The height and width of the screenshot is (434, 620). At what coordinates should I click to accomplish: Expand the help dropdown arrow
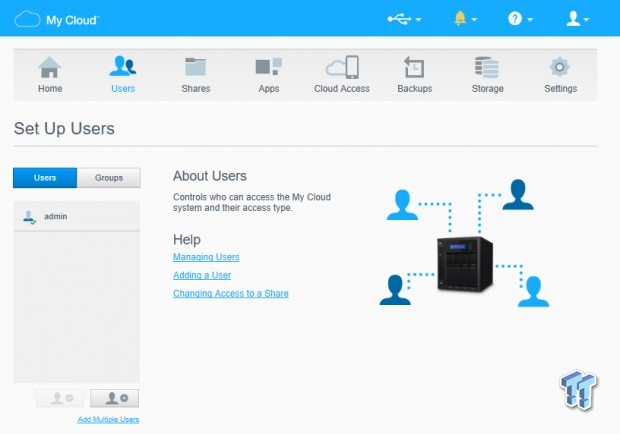(x=530, y=19)
